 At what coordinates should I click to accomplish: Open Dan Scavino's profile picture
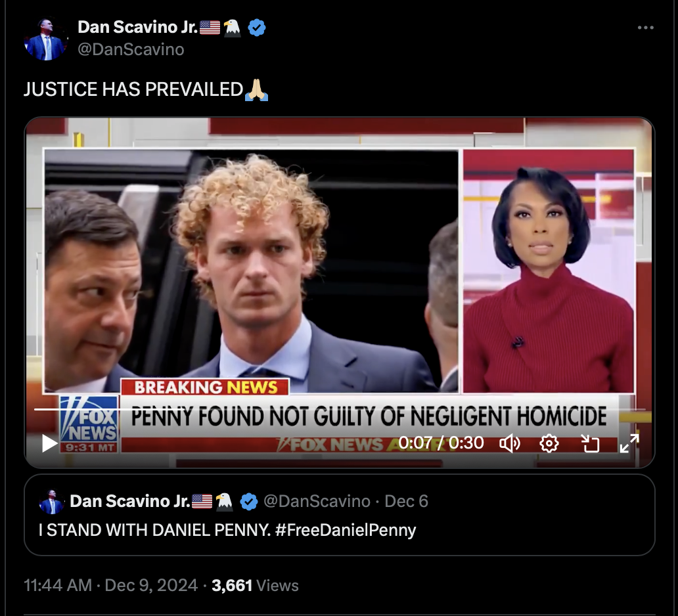tap(46, 39)
